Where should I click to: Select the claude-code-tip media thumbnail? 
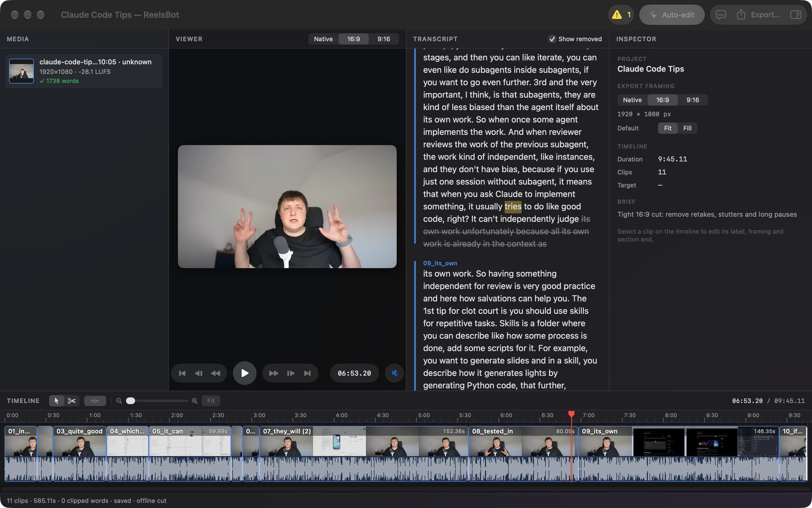pos(21,71)
